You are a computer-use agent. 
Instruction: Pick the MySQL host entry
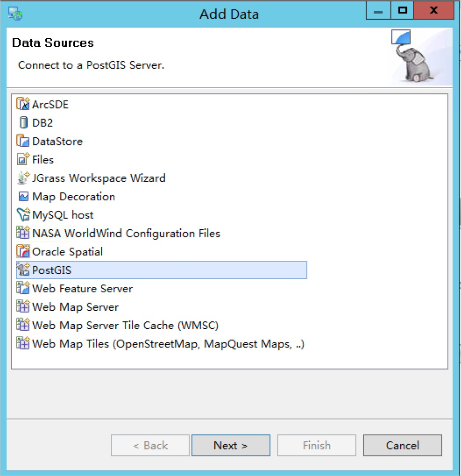click(63, 215)
